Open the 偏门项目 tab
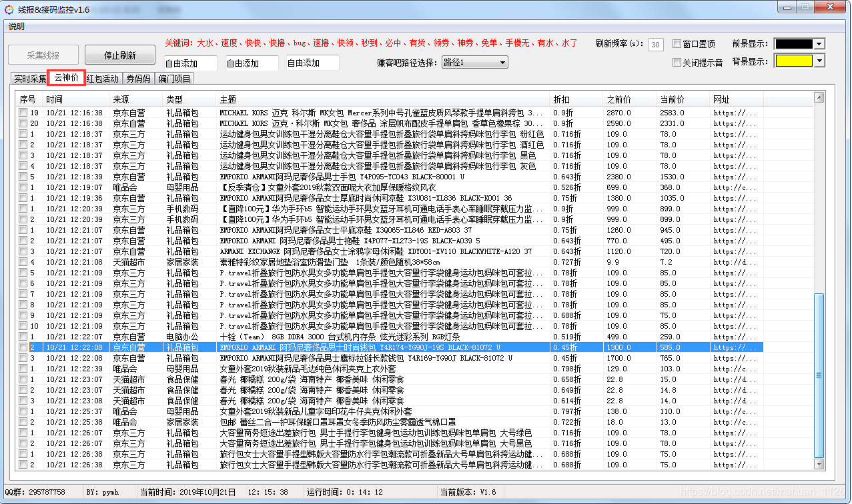 174,79
